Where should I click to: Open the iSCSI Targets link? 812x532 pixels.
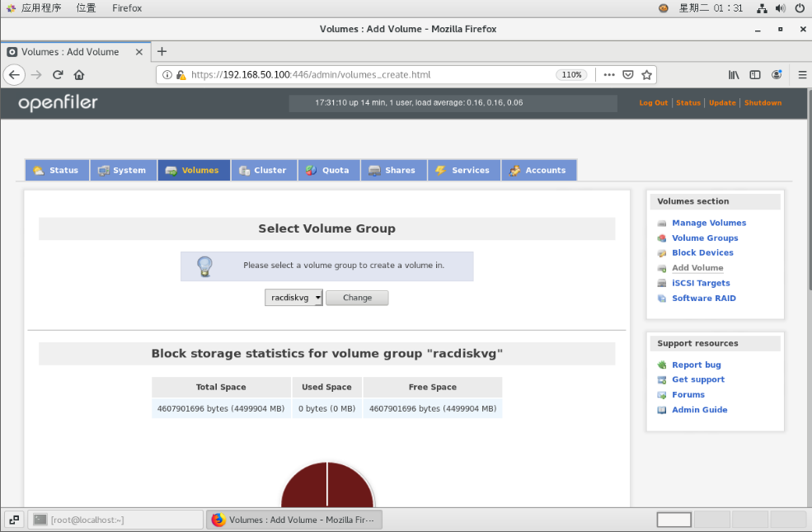pyautogui.click(x=701, y=283)
